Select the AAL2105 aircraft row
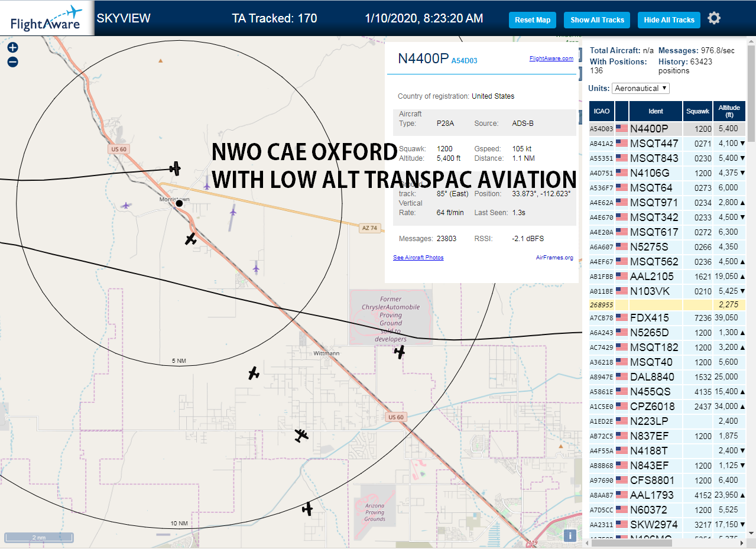Image resolution: width=756 pixels, height=549 pixels. [x=667, y=276]
